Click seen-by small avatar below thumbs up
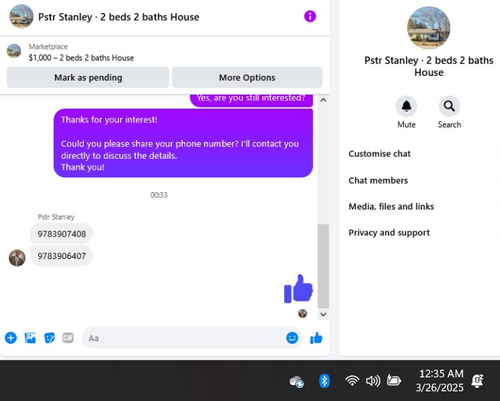 tap(302, 313)
